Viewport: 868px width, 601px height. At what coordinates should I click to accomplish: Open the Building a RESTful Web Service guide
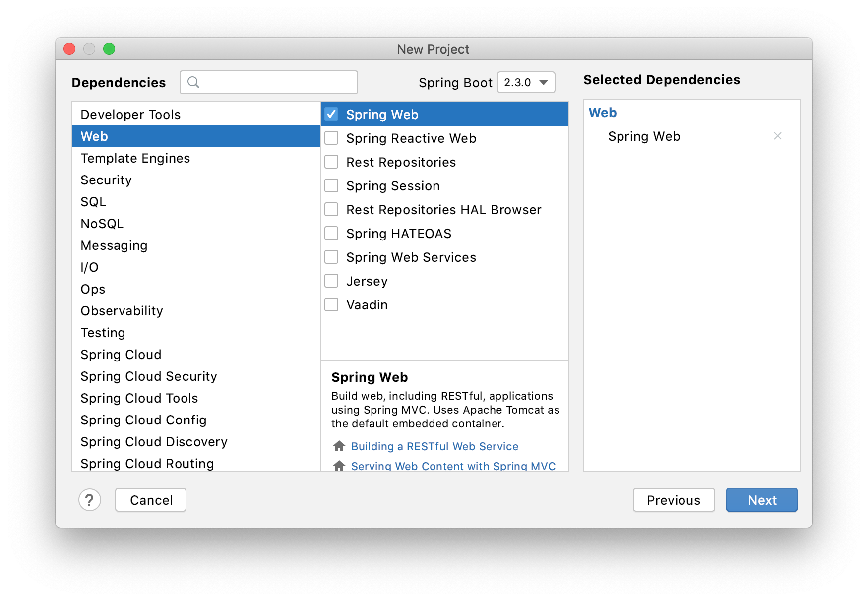tap(435, 446)
